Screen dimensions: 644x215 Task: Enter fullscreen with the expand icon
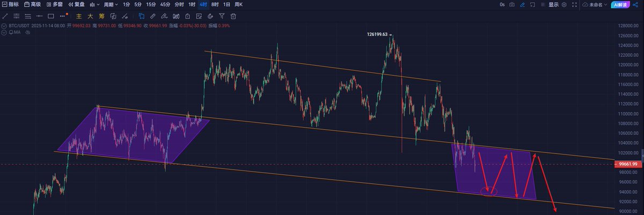(x=574, y=4)
